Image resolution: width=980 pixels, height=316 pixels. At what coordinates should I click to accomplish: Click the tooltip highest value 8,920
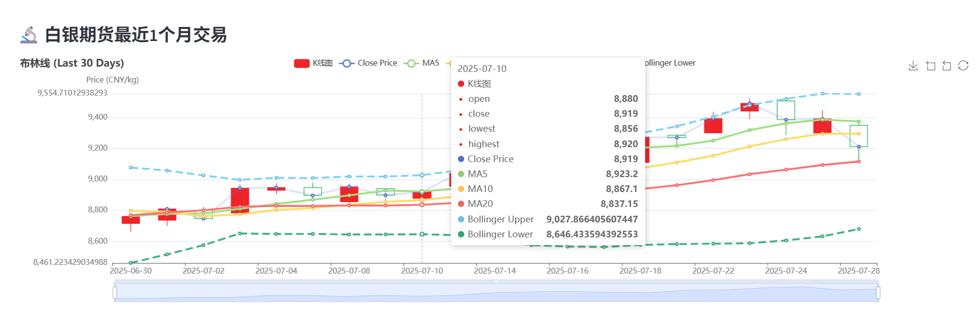pyautogui.click(x=626, y=144)
